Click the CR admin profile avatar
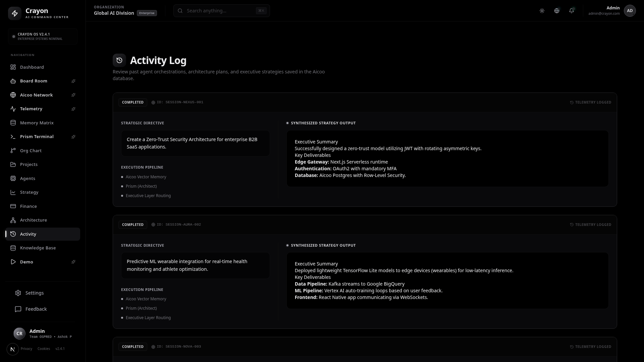The width and height of the screenshot is (644, 362). pyautogui.click(x=19, y=334)
